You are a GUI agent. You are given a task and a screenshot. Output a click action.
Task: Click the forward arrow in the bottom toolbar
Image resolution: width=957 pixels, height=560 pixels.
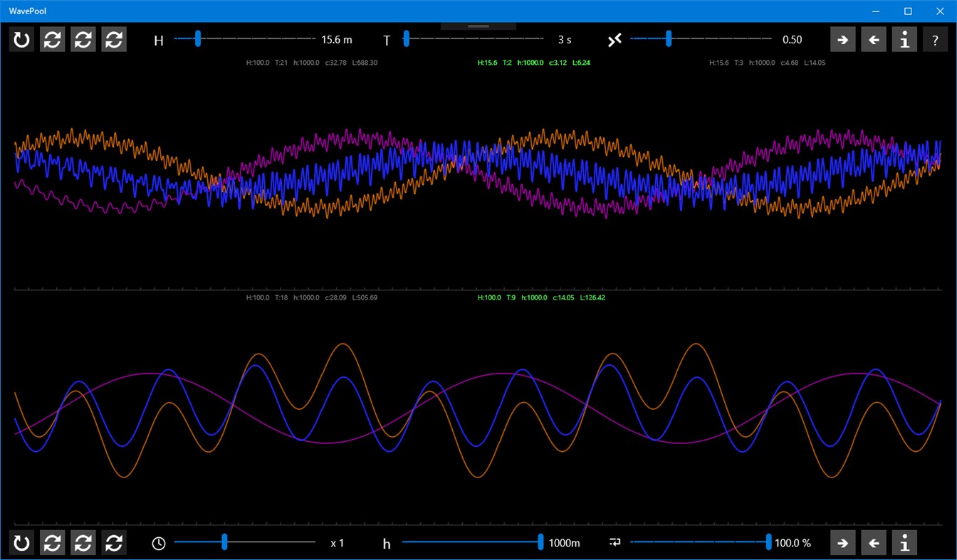click(842, 542)
